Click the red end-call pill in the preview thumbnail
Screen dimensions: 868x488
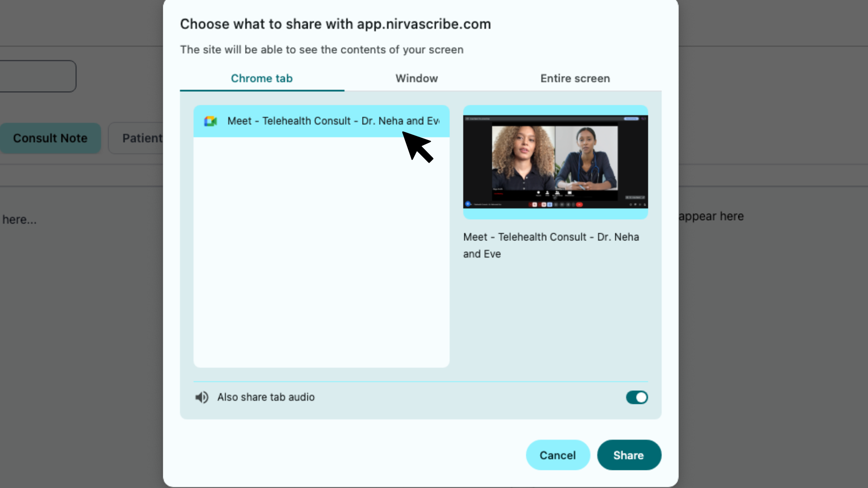click(579, 204)
